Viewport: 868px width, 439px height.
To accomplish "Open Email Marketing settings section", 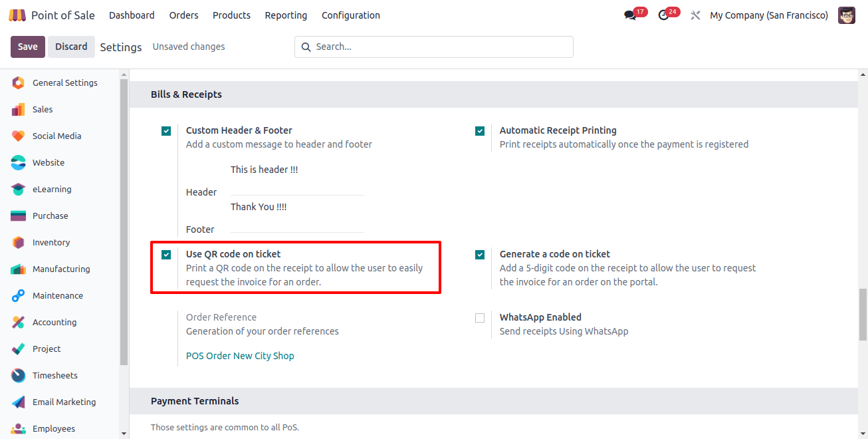I will tap(64, 402).
